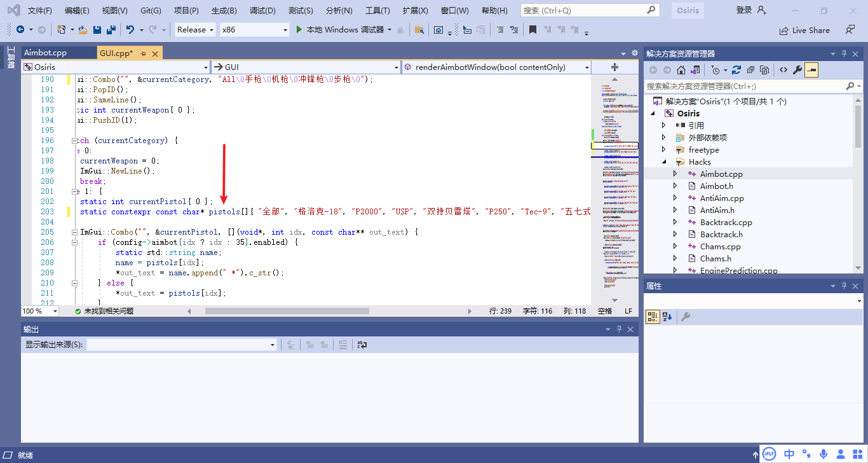Open the renderAimbotWindow member dropdown
This screenshot has height=463, width=868.
tap(496, 67)
